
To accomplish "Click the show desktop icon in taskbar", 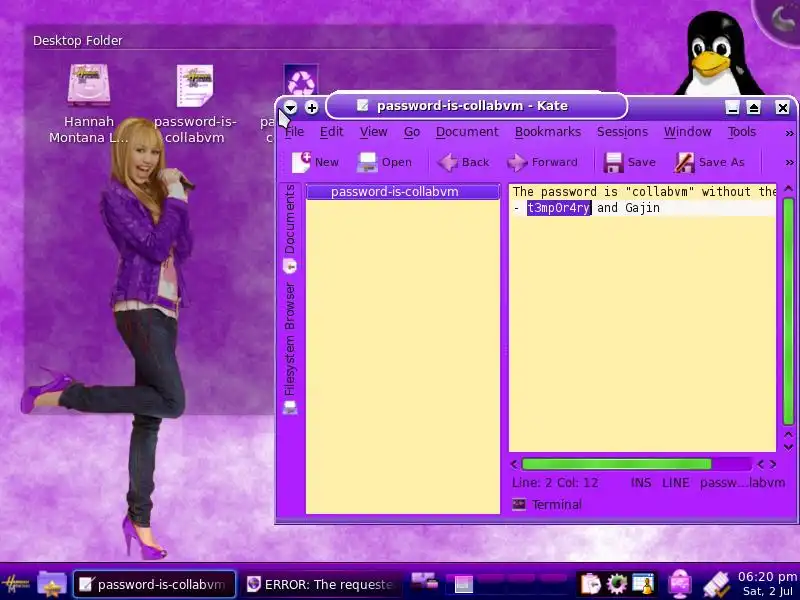I will click(424, 581).
